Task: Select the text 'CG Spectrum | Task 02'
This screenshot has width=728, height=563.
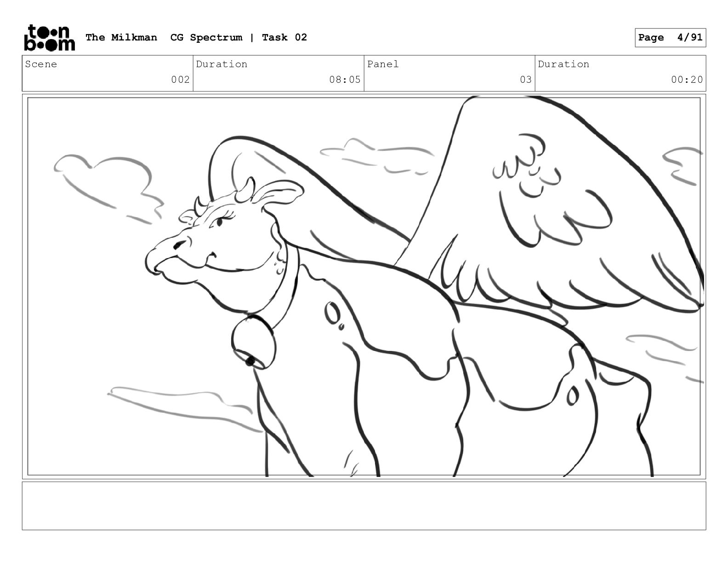Action: pyautogui.click(x=239, y=37)
